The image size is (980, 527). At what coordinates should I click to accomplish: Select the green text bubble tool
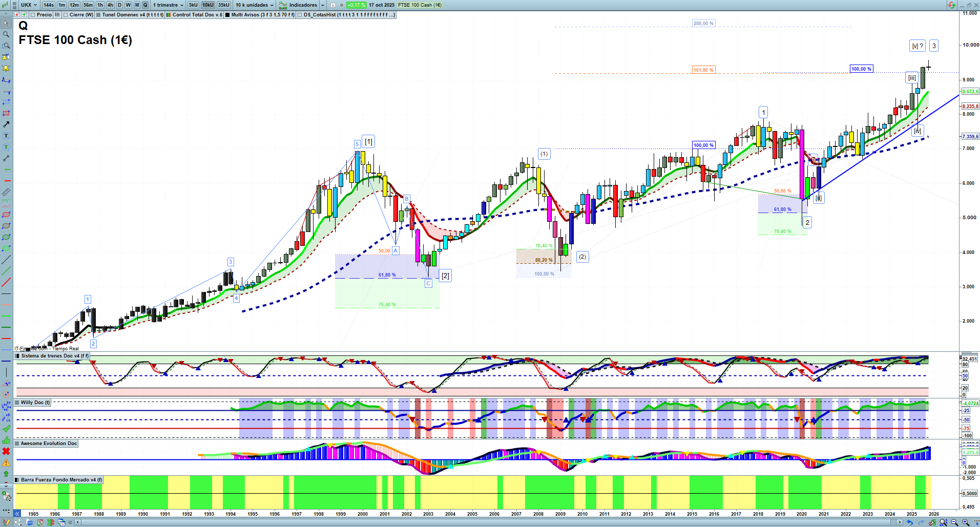(x=6, y=147)
